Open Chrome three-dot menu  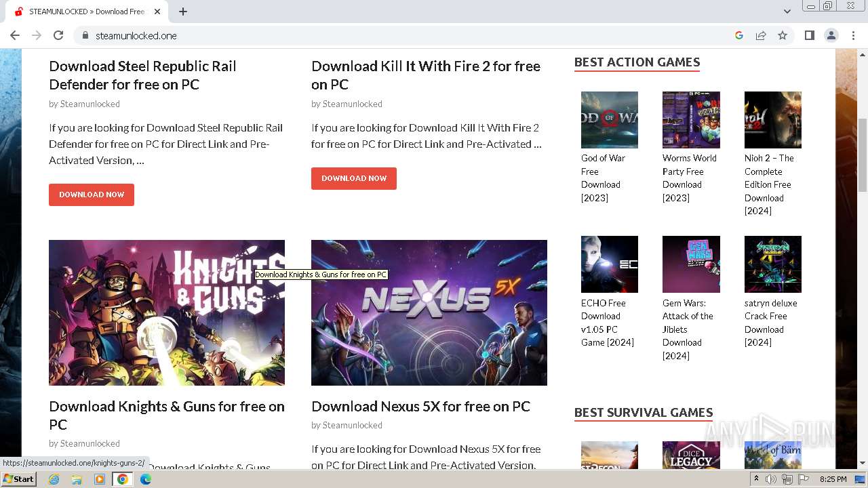pyautogui.click(x=853, y=35)
